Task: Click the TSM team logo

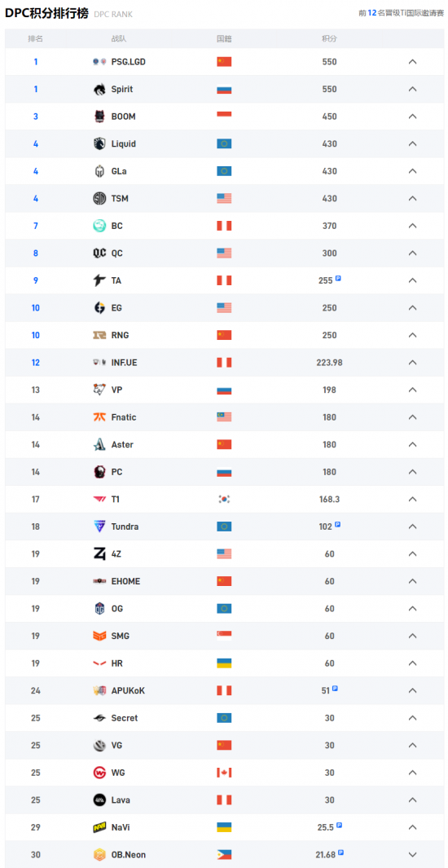Action: coord(99,198)
